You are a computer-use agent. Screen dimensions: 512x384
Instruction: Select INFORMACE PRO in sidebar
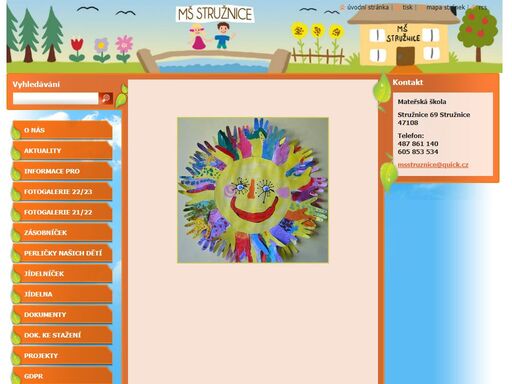point(62,171)
